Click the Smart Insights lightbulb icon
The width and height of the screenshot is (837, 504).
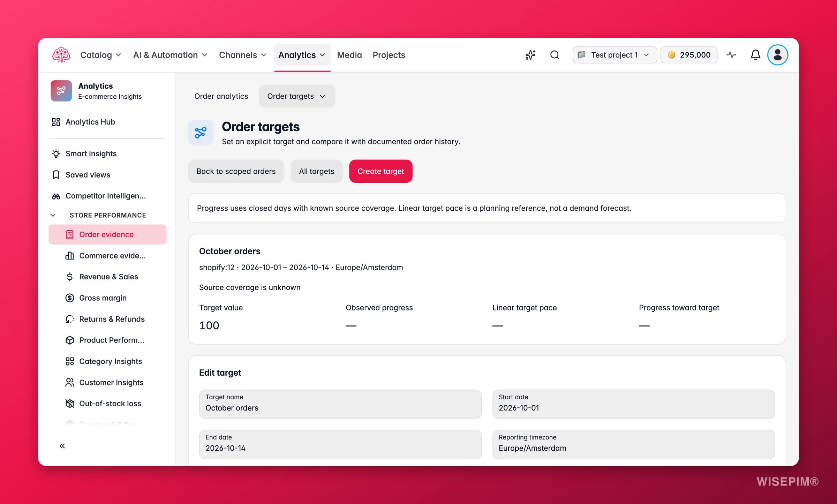click(x=56, y=153)
